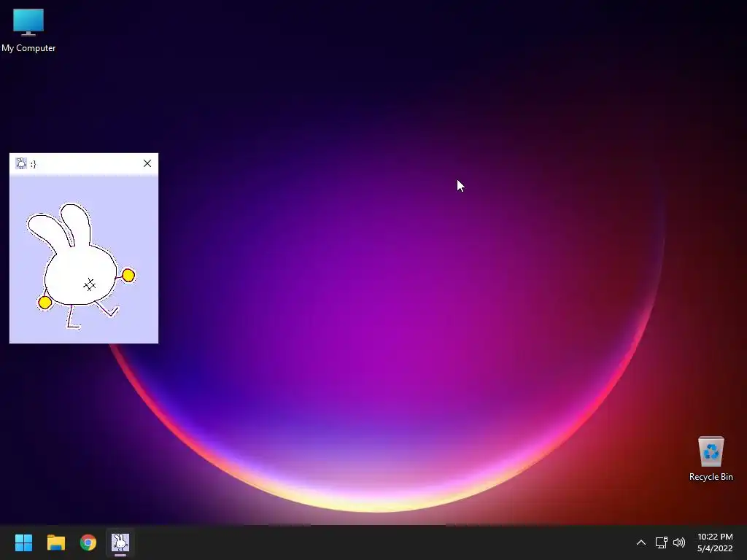The image size is (747, 560).
Task: Show hidden system tray icons
Action: pyautogui.click(x=640, y=542)
